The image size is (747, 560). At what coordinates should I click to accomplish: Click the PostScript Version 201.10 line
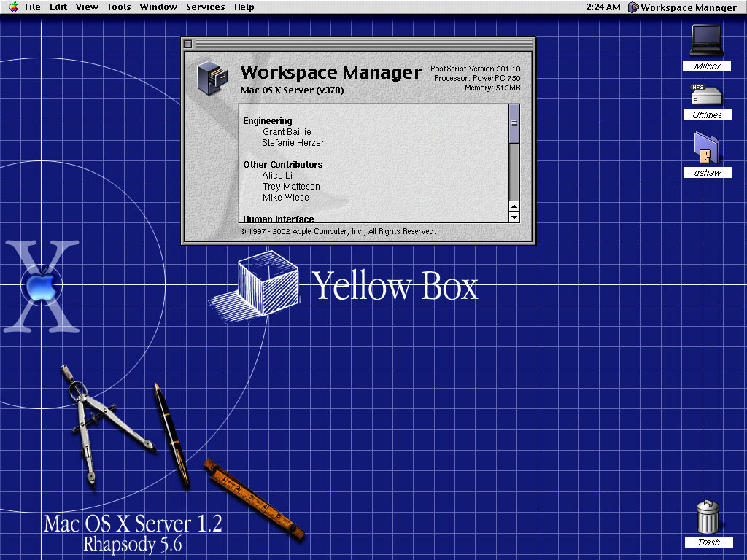click(476, 69)
